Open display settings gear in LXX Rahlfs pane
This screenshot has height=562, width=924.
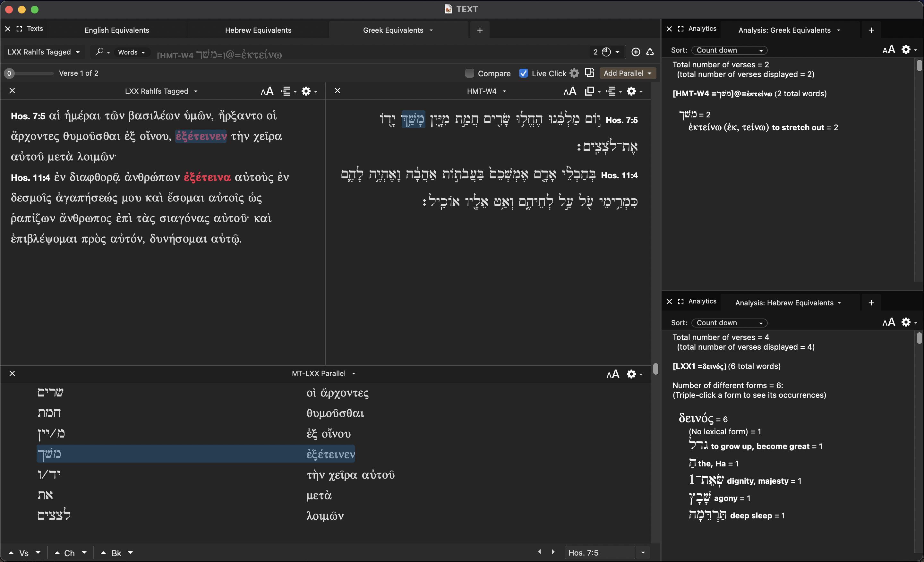(x=306, y=91)
